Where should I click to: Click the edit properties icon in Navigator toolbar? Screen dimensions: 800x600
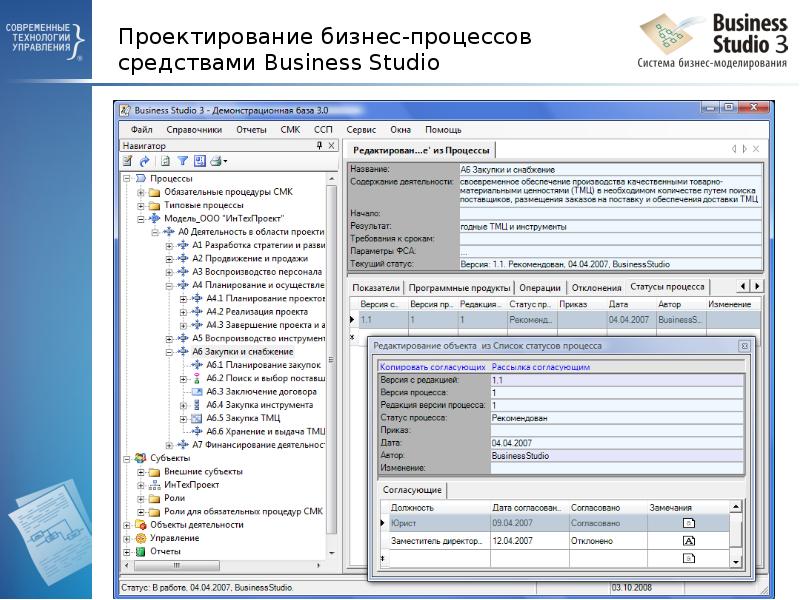(x=128, y=161)
